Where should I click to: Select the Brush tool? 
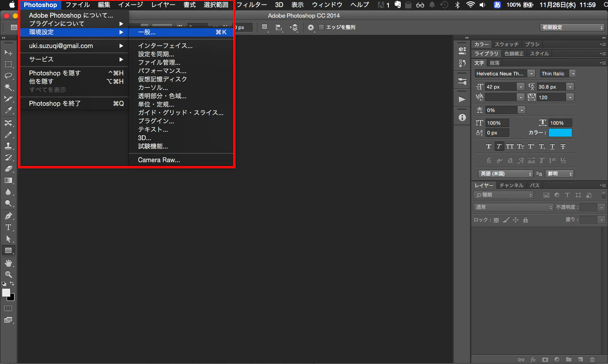[8, 134]
